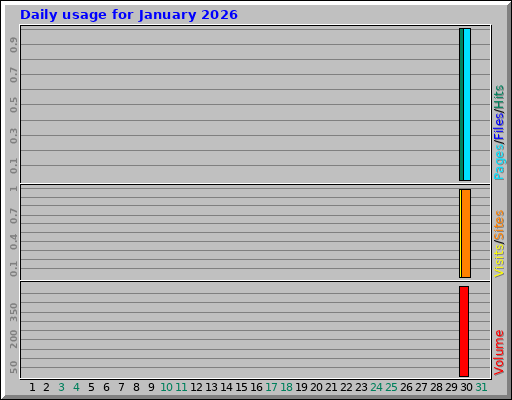Screen dimensions: 512x400
Task: Click day 8 on the x-axis
Action: click(x=136, y=387)
